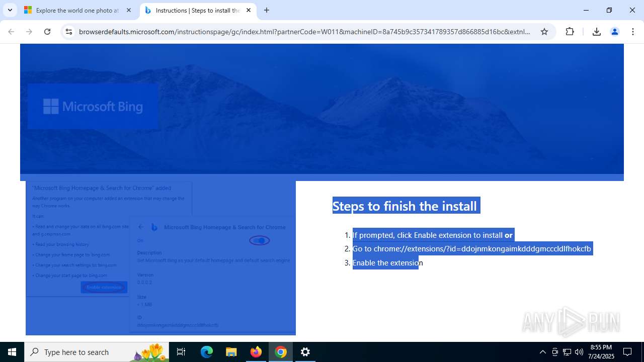Select Google Chrome taskbar icon
644x362 pixels.
click(281, 352)
